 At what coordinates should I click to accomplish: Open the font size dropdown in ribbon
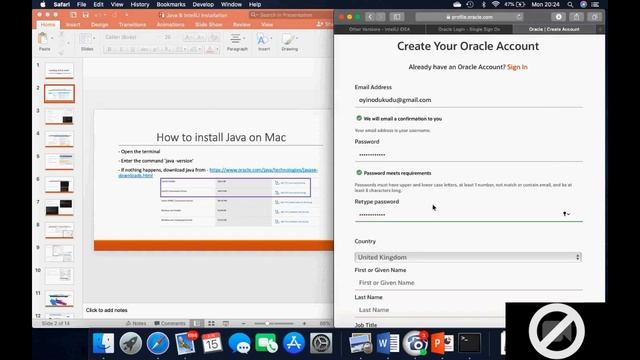(170, 37)
